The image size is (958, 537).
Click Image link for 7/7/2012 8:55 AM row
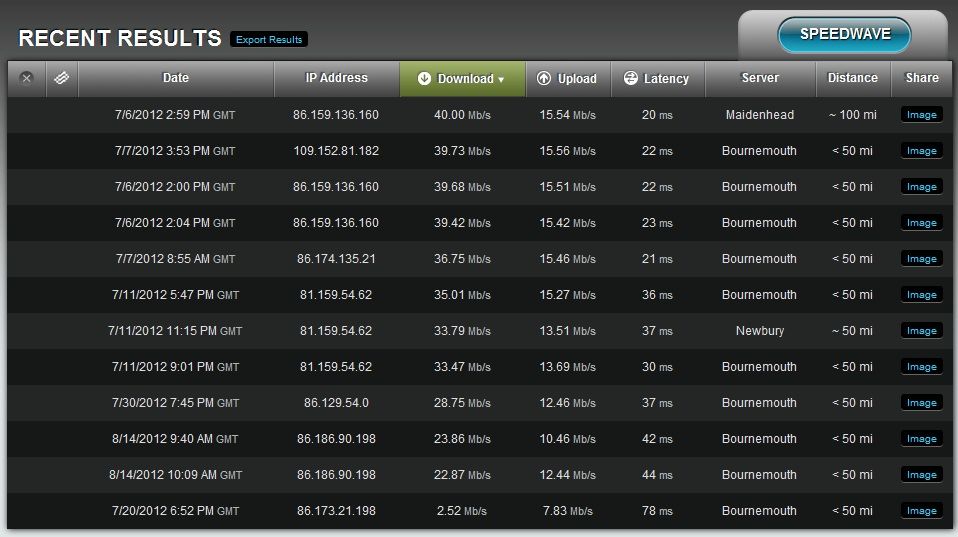pos(921,259)
